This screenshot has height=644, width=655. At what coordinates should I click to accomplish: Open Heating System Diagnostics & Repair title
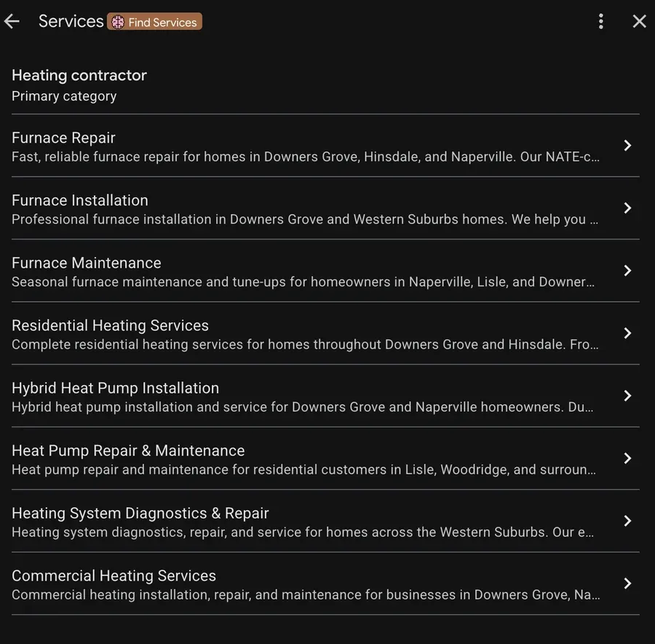coord(140,513)
